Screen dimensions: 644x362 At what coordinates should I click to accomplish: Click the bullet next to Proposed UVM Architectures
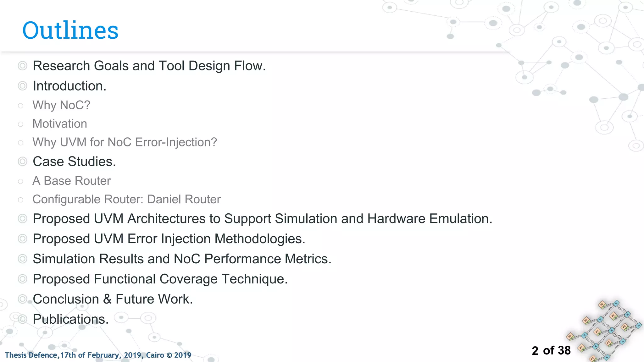click(22, 219)
